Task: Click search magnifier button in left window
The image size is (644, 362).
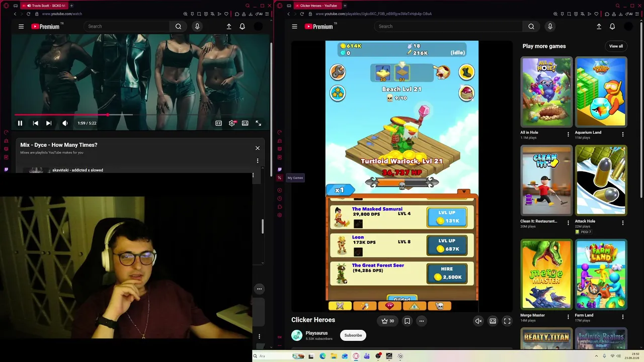Action: pos(178,26)
